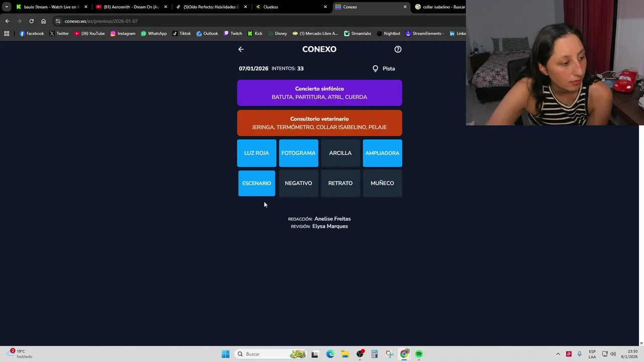Screen dimensions: 644x362
Task: Open File Explorer from the taskbar
Action: click(345, 354)
